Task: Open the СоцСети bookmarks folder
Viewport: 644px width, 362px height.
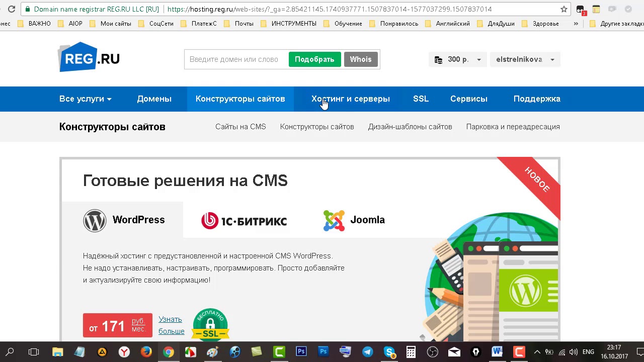Action: click(x=156, y=24)
